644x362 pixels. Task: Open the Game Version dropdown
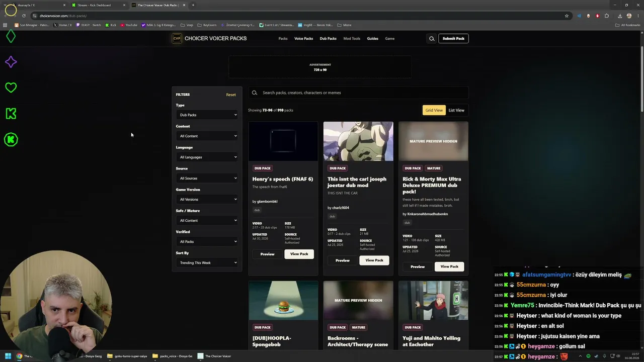207,200
